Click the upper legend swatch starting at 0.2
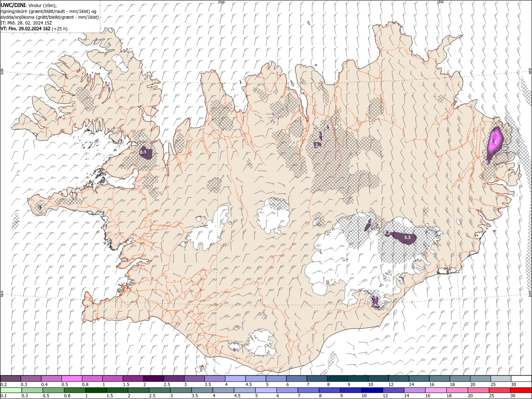The width and height of the screenshot is (532, 399). [10, 379]
